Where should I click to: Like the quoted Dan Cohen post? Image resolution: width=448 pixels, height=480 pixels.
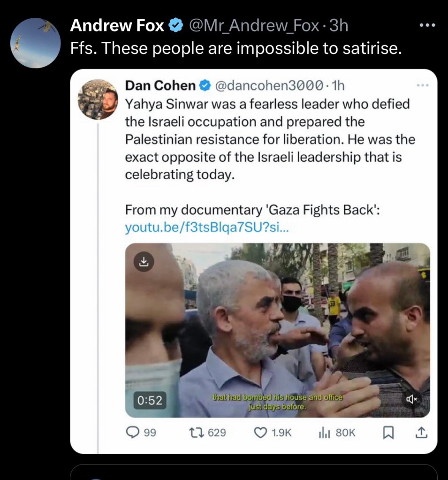click(x=260, y=433)
